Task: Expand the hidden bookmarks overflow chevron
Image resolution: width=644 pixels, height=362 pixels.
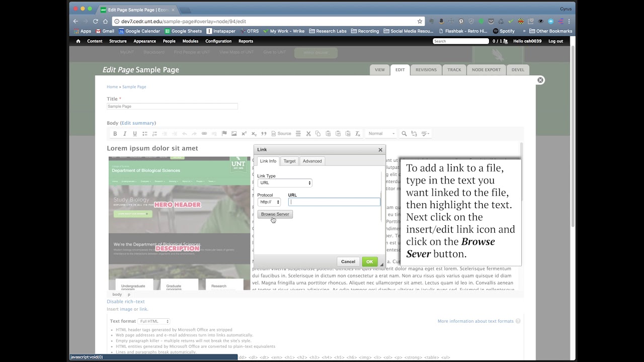Action: tap(524, 31)
